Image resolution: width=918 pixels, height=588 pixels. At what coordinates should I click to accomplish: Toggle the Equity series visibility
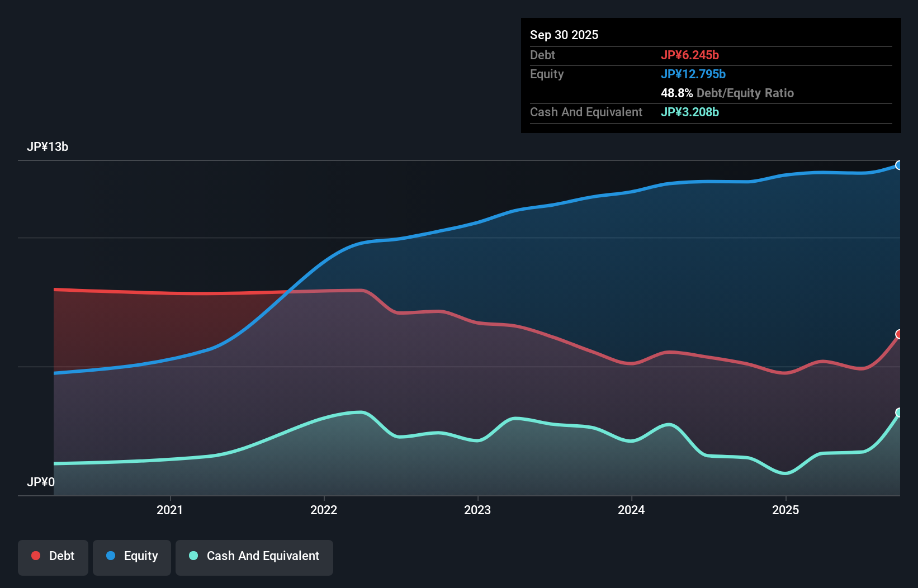coord(131,556)
